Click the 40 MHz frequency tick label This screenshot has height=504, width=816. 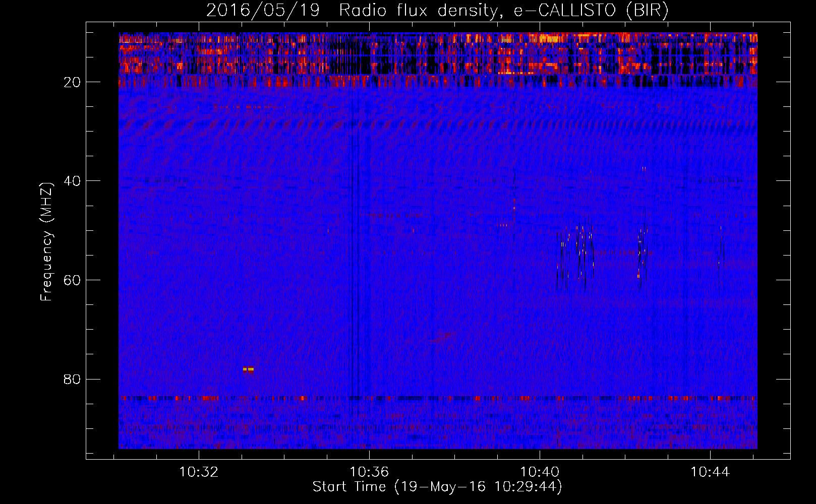point(73,181)
